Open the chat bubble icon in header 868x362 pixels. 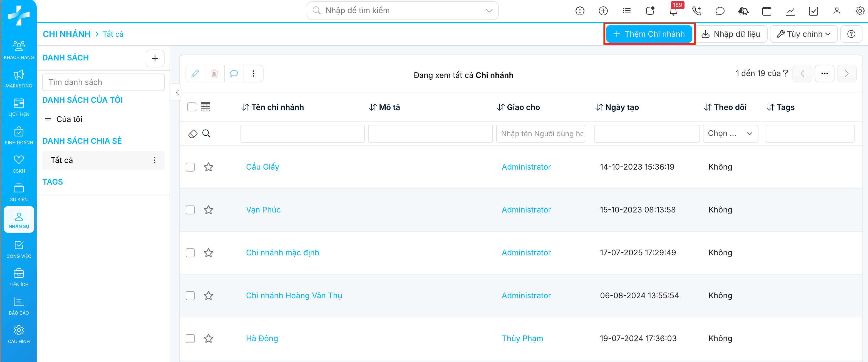click(x=720, y=11)
